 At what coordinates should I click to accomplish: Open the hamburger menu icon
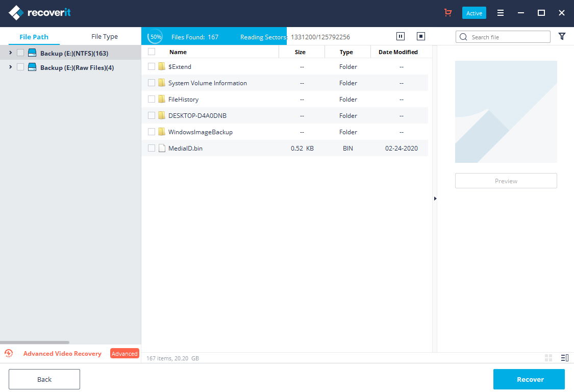[x=501, y=13]
